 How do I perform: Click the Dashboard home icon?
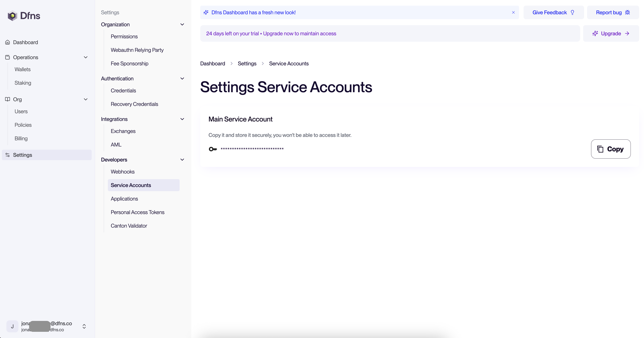coord(8,42)
